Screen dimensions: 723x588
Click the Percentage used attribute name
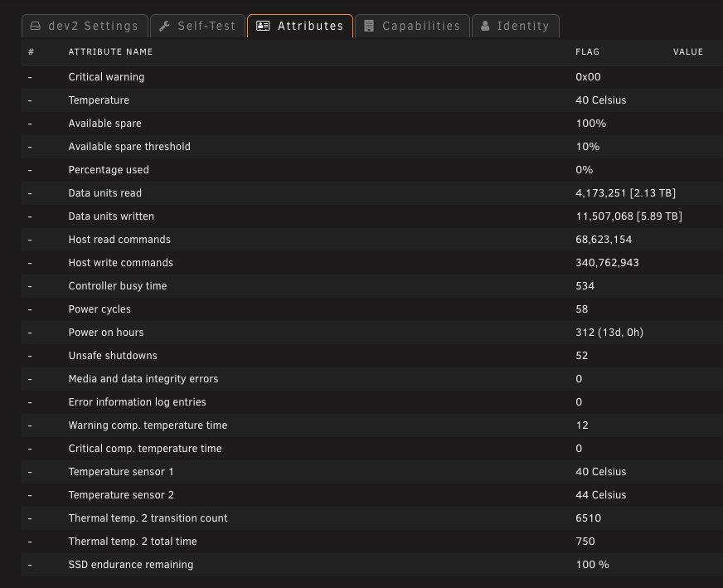[109, 170]
